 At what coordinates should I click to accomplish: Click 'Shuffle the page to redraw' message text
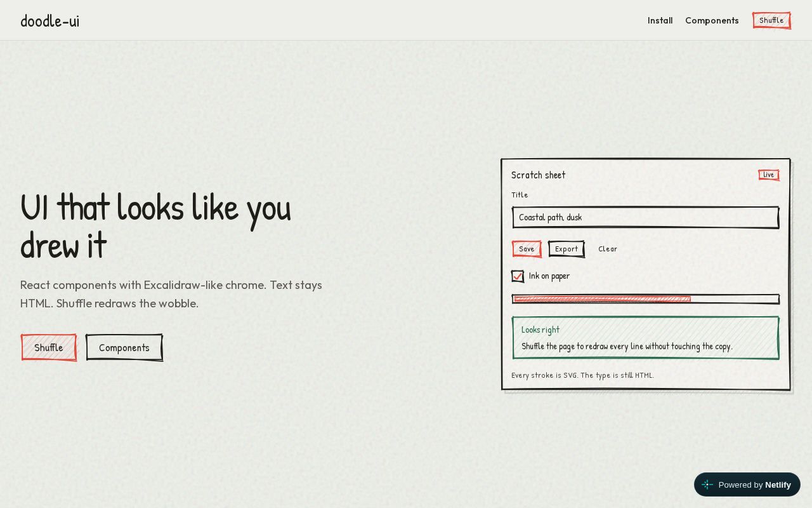coord(627,346)
